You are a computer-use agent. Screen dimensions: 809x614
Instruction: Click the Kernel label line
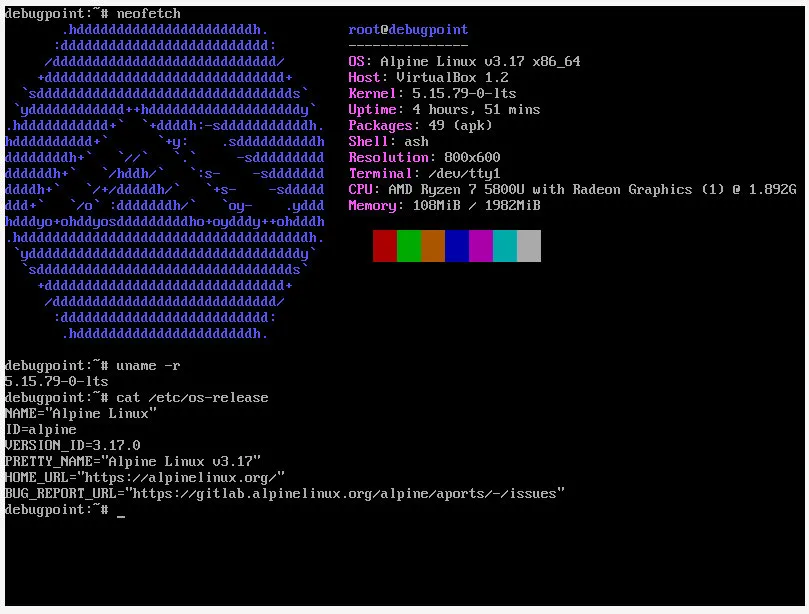[432, 93]
